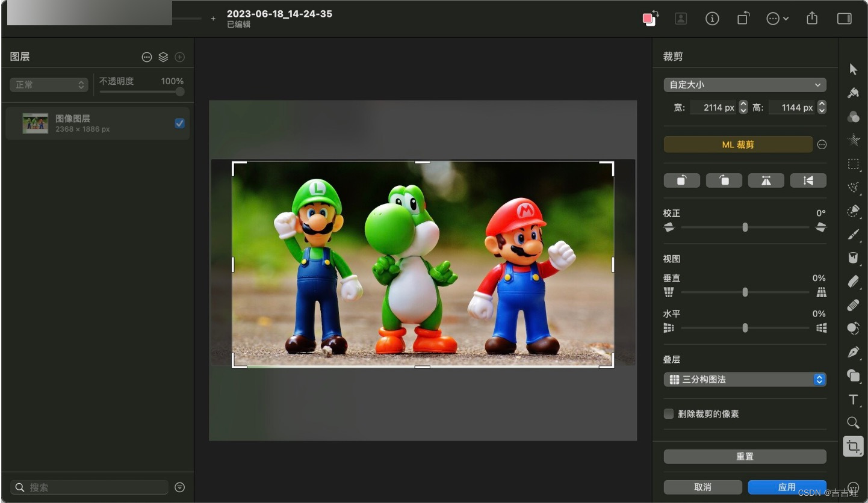Select the Zoom magnifier tool
868x503 pixels.
(853, 422)
